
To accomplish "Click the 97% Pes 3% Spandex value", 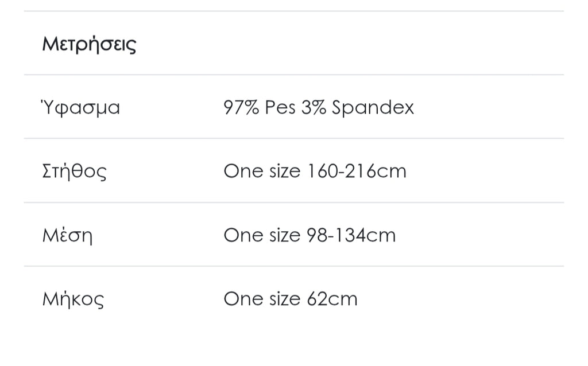I will click(x=319, y=108).
